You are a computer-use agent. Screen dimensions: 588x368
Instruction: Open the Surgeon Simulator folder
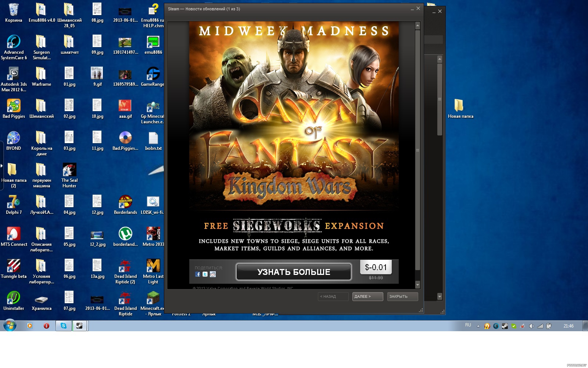(x=41, y=47)
